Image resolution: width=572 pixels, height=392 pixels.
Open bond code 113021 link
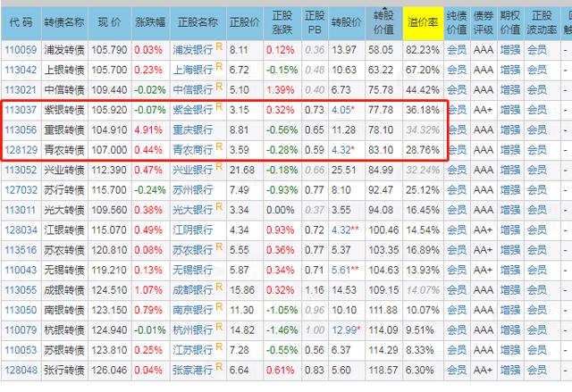point(21,89)
